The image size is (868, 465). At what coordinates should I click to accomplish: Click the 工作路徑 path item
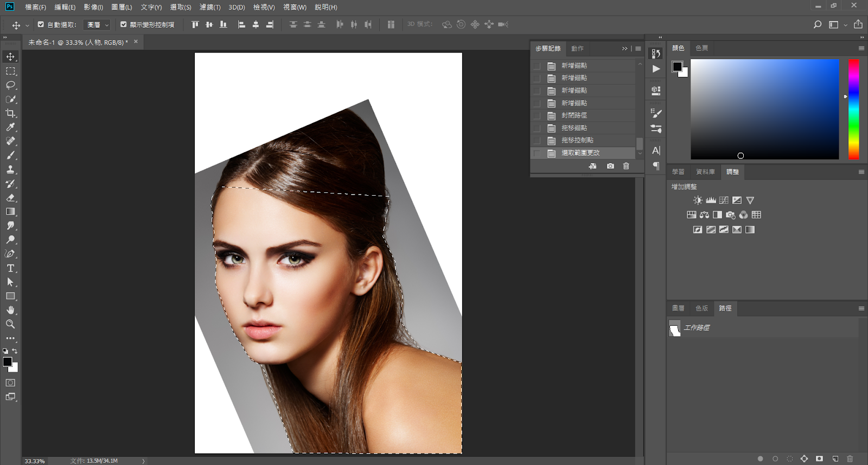697,327
